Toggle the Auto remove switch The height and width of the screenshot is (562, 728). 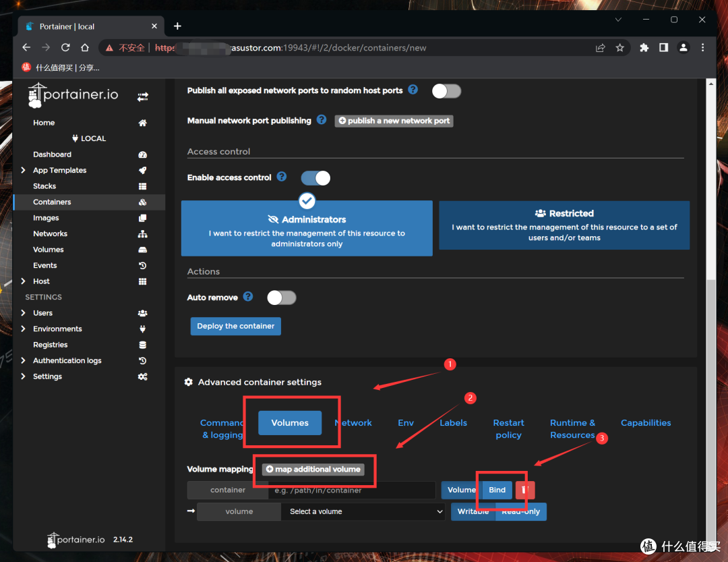tap(281, 298)
